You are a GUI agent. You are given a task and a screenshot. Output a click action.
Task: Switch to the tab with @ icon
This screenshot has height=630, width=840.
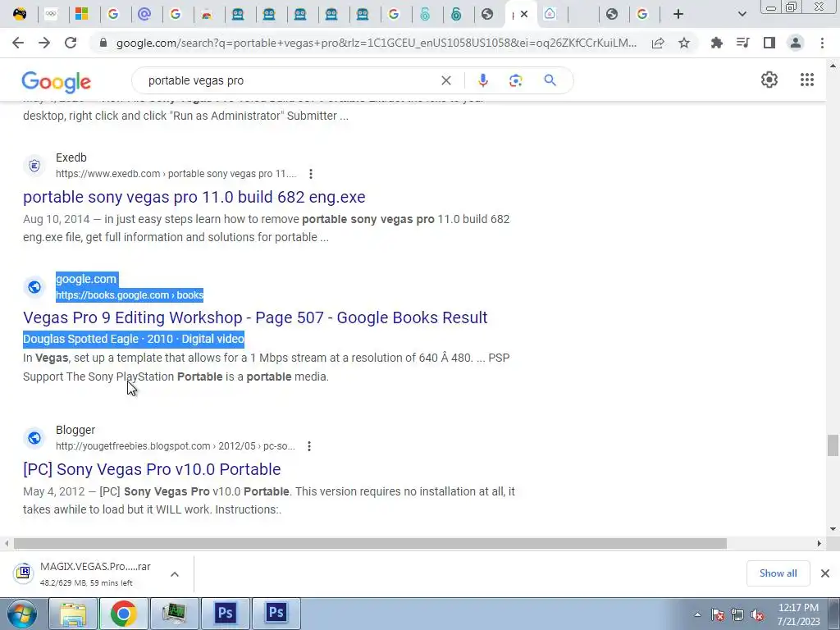(144, 15)
